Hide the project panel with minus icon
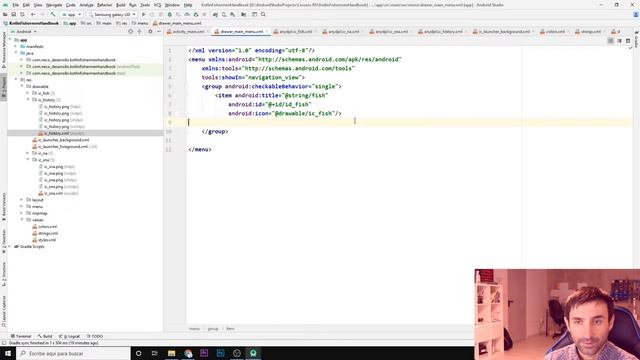This screenshot has height=360, width=640. pyautogui.click(x=159, y=31)
